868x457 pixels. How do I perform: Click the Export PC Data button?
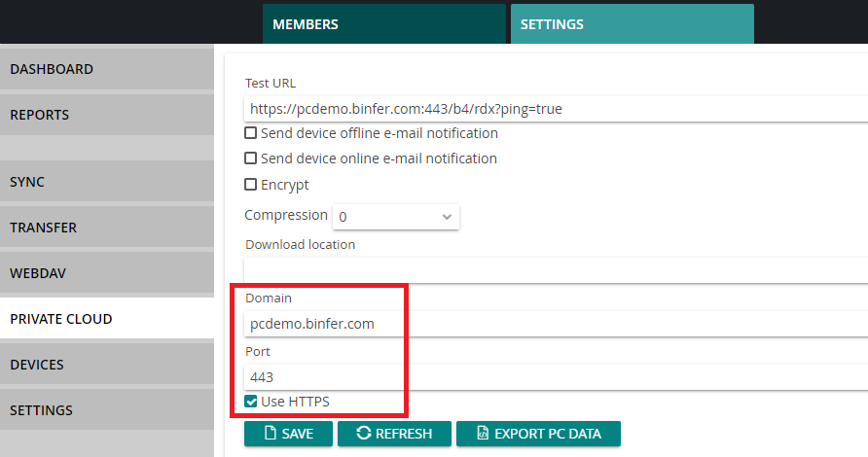coord(539,434)
